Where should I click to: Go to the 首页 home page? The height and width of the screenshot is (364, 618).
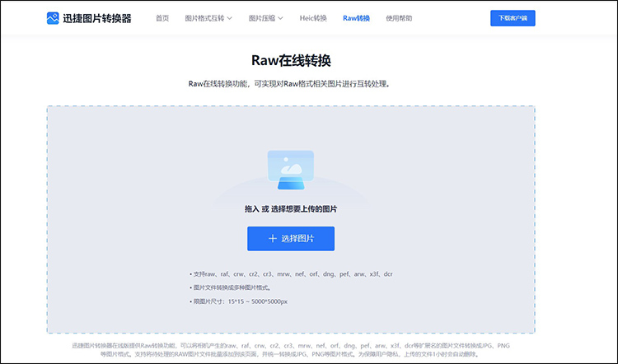tap(162, 17)
